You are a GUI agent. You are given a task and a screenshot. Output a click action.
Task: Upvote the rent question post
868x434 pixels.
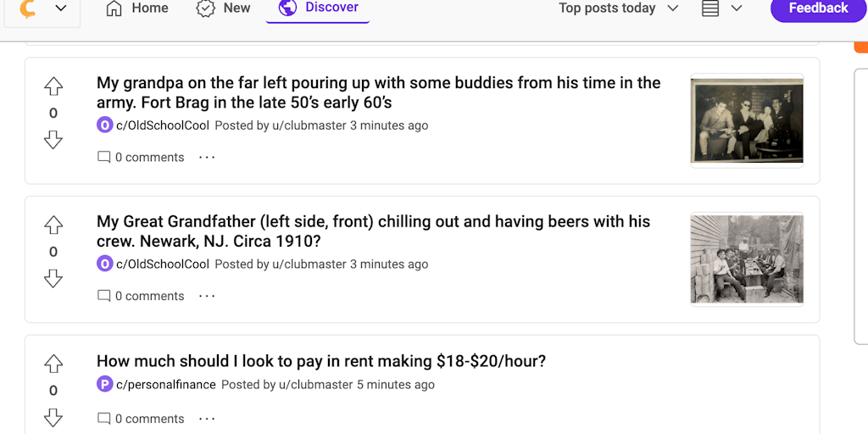click(x=53, y=364)
